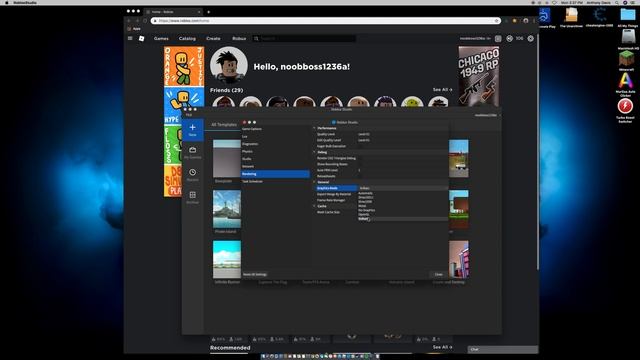This screenshot has width=640, height=360.
Task: Select the Turbo Boost Switcher desktop icon
Action: pos(625,106)
